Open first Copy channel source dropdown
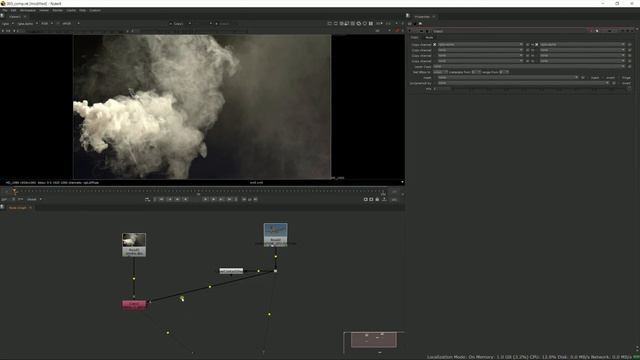Viewport: 640px width, 360px height. [x=480, y=44]
